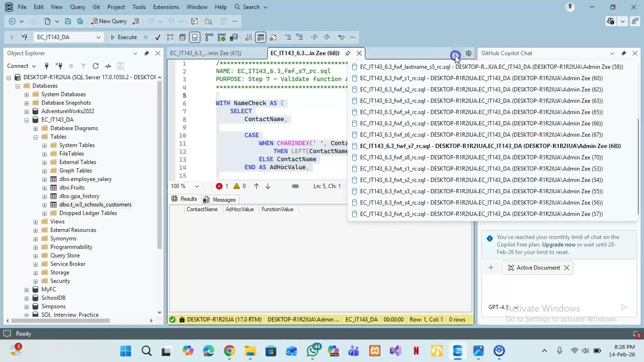Viewport: 644px width, 362px height.
Task: Select the SchoolDB database
Action: click(x=53, y=298)
